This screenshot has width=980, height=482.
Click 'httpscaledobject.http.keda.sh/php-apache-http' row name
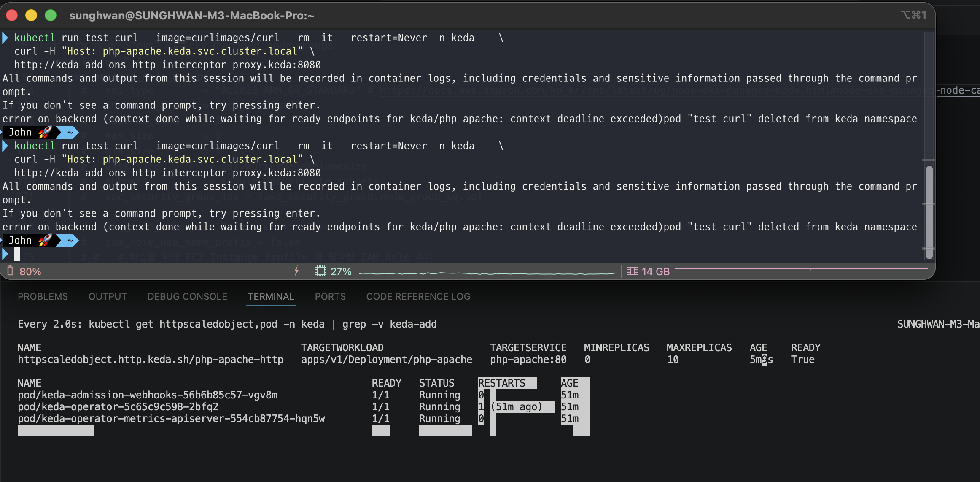151,360
